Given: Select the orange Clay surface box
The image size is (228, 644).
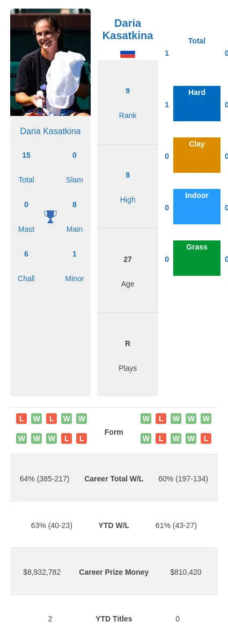Looking at the screenshot, I should pyautogui.click(x=197, y=155).
